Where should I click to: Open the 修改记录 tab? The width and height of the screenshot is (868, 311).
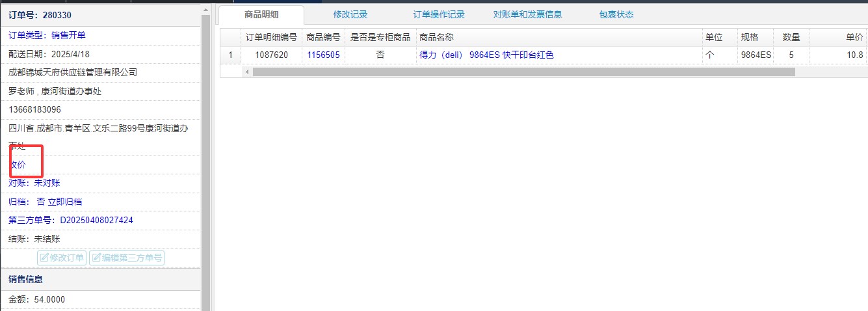[350, 15]
